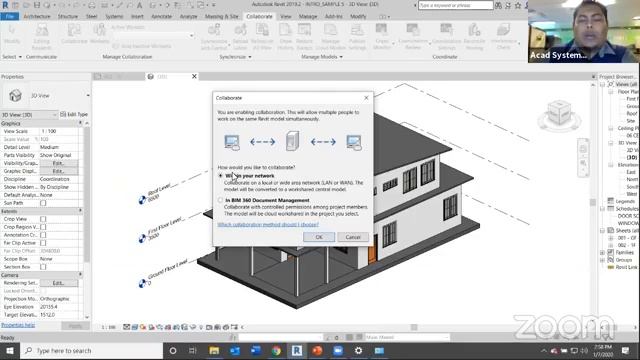Switch to the Massing & Site tab
The image size is (640, 360).
(222, 16)
